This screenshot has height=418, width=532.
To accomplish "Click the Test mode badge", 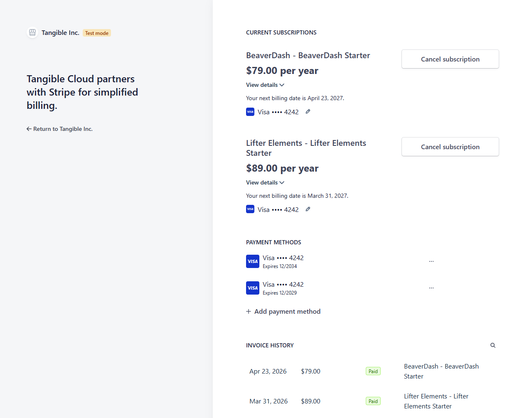I will [97, 33].
